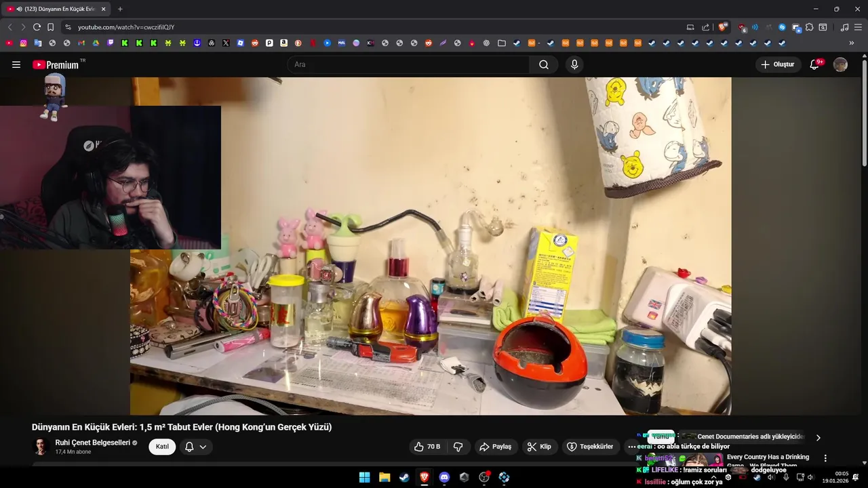Open the Shazam extension icon
The image size is (868, 488).
tap(782, 27)
